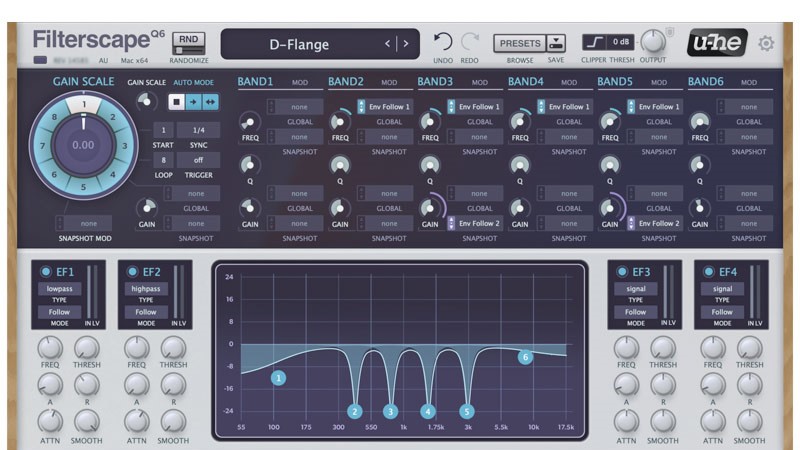Image resolution: width=800 pixels, height=450 pixels.
Task: Open settings with the gear icon
Action: (x=766, y=44)
